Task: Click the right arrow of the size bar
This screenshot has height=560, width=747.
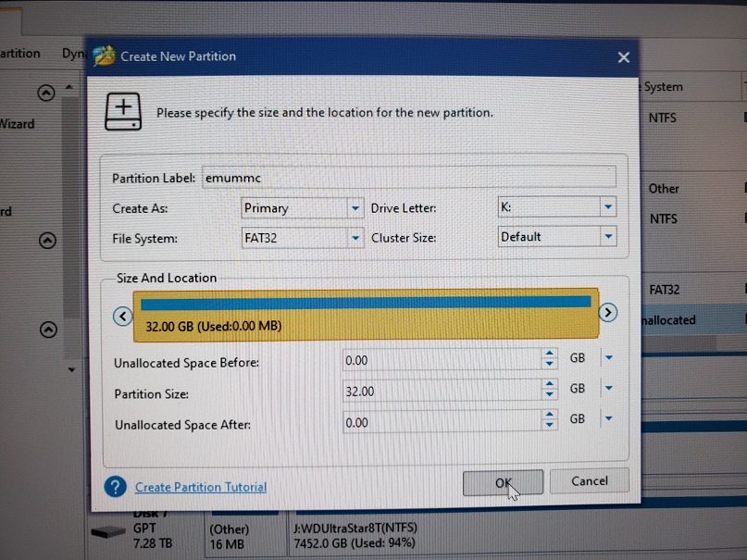Action: 608,312
